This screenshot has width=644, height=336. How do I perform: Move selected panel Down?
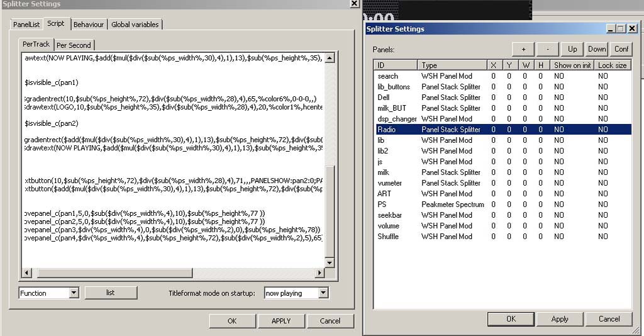[597, 49]
